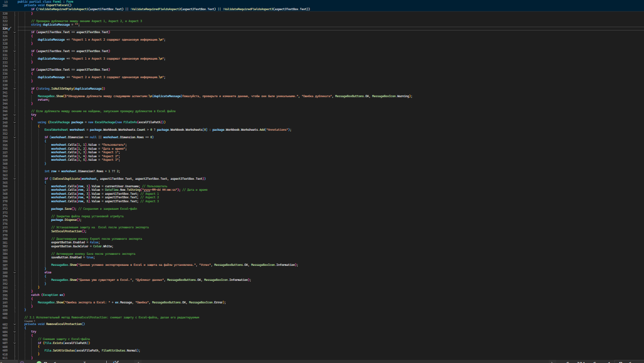Collapse the if block at line 325
Screen dimensions: 644x363
coord(15,32)
